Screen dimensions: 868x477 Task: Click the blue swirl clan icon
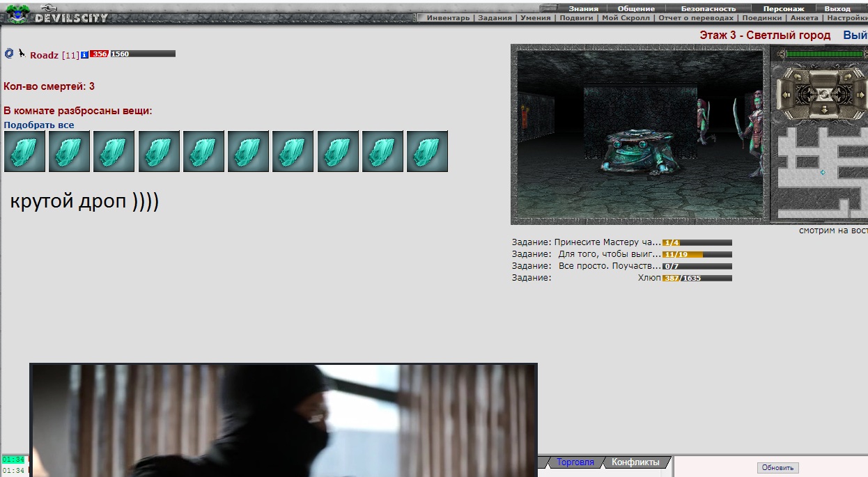click(x=9, y=53)
